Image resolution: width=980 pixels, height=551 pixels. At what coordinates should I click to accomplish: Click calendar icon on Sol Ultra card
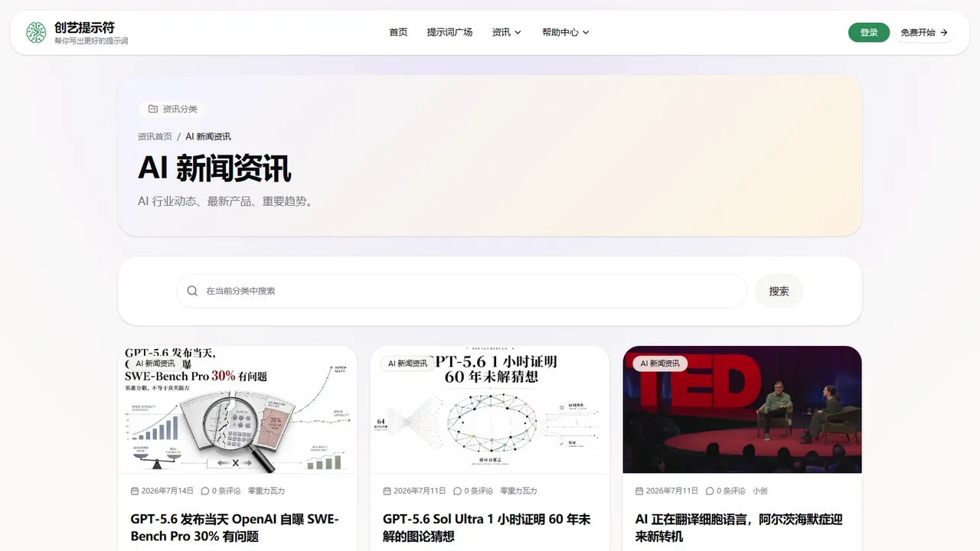click(387, 491)
